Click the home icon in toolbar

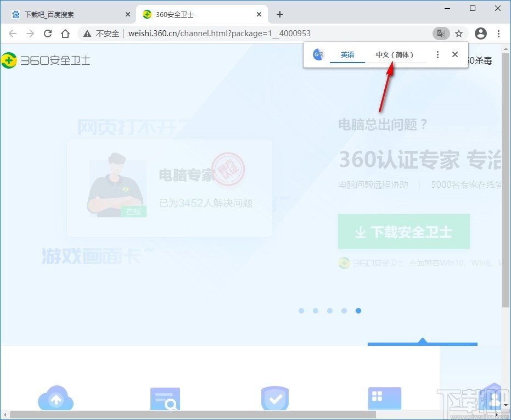(x=65, y=33)
